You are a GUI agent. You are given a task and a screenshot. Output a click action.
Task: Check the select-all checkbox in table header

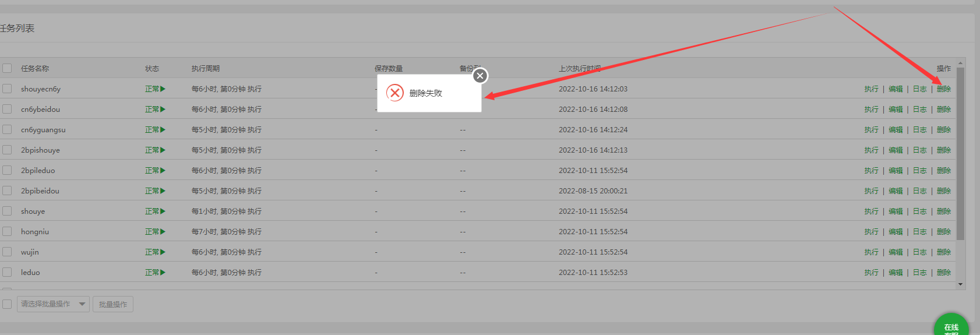click(x=7, y=68)
